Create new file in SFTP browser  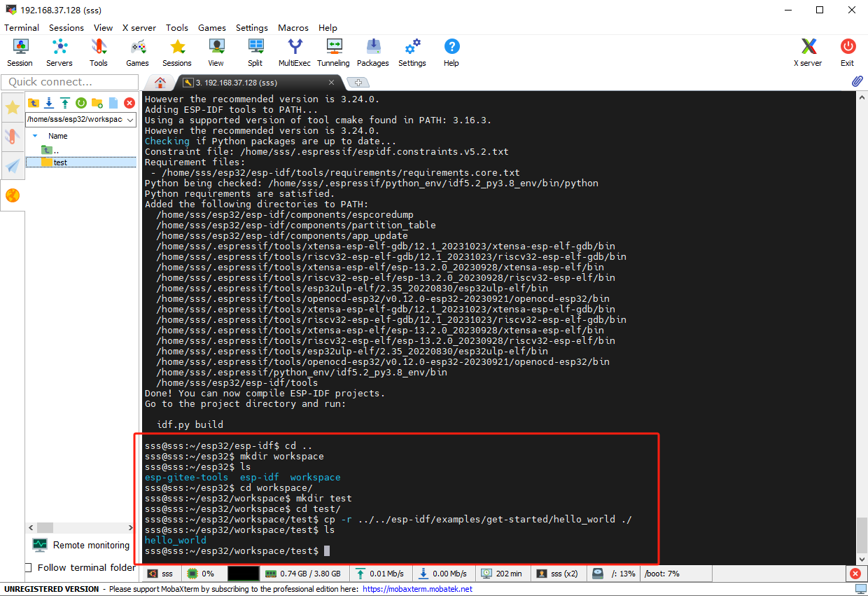click(113, 103)
